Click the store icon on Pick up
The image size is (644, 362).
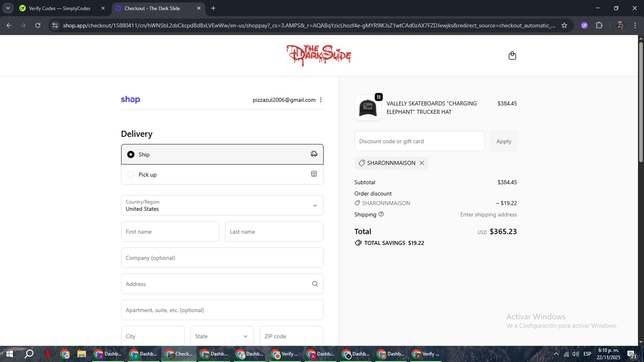pos(314,174)
